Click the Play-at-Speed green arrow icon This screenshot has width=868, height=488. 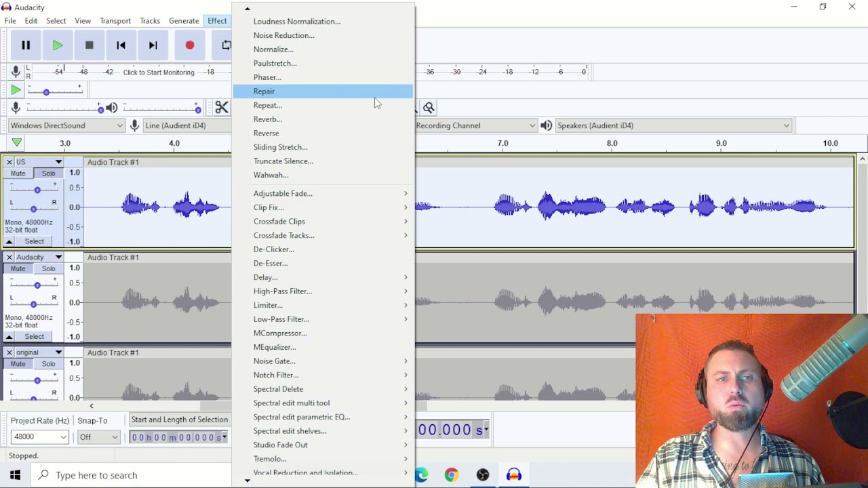pyautogui.click(x=16, y=89)
